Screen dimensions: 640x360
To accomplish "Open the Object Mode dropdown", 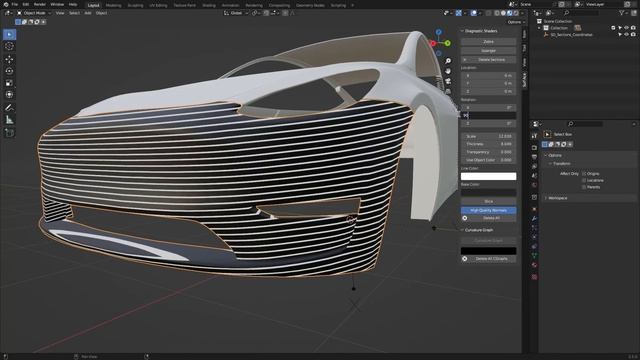I will pyautogui.click(x=34, y=13).
